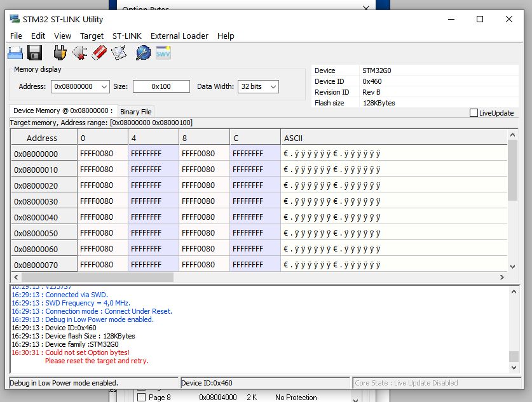The height and width of the screenshot is (402, 532).
Task: Open the ST-LINK menu
Action: 127,36
